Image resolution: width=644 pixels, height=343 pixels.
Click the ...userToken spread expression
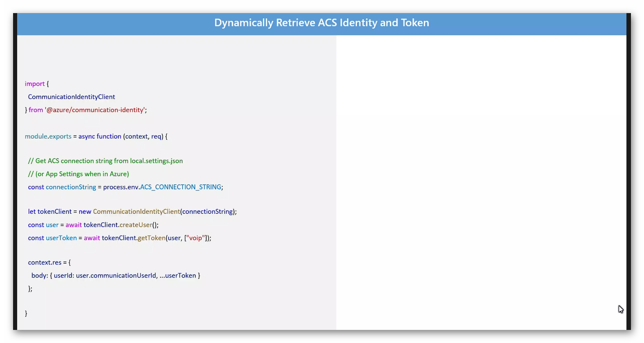coord(178,276)
